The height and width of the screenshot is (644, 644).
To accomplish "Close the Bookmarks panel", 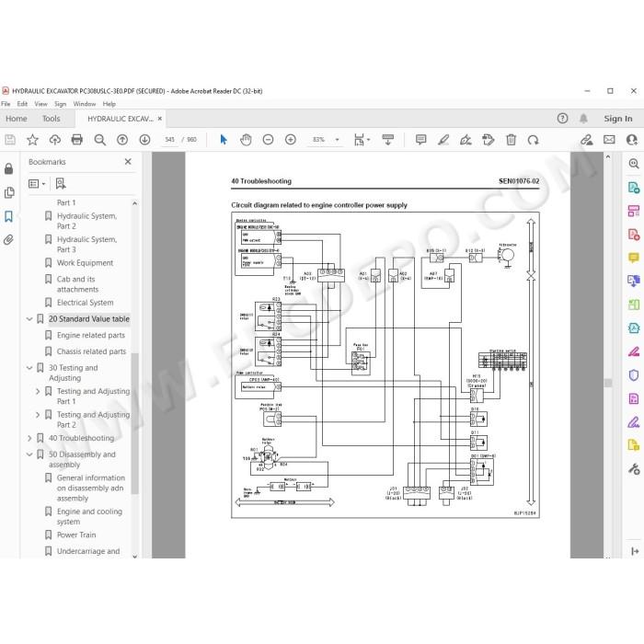I will point(128,162).
